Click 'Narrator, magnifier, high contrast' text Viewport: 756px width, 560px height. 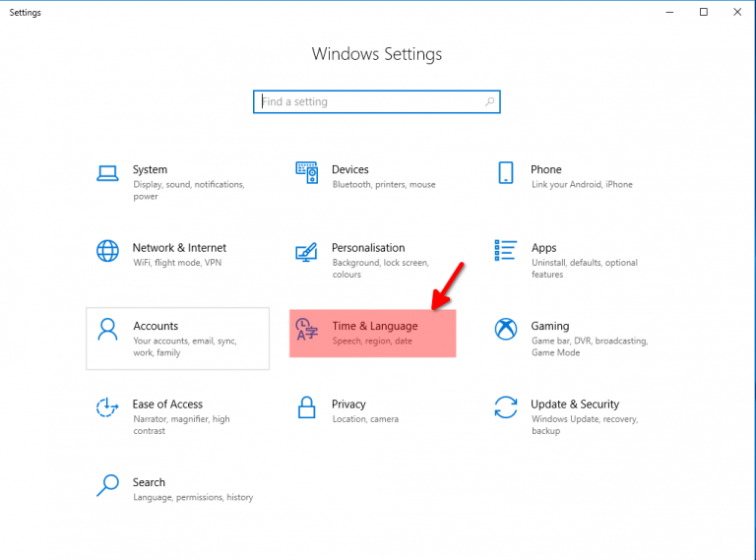[182, 425]
